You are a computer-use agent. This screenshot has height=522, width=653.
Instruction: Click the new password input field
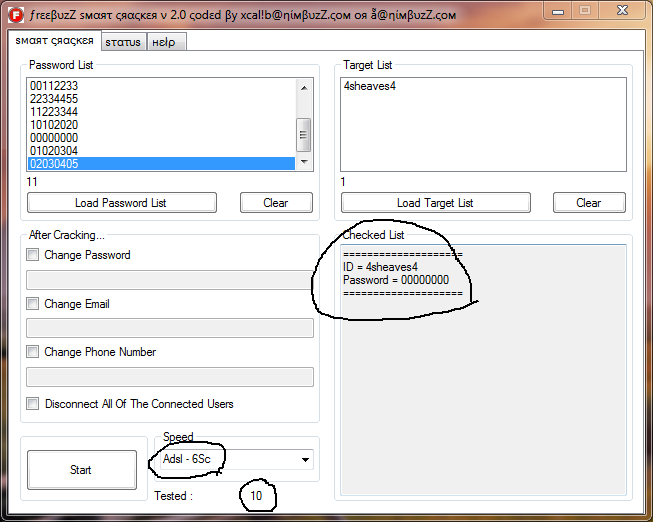coord(170,280)
